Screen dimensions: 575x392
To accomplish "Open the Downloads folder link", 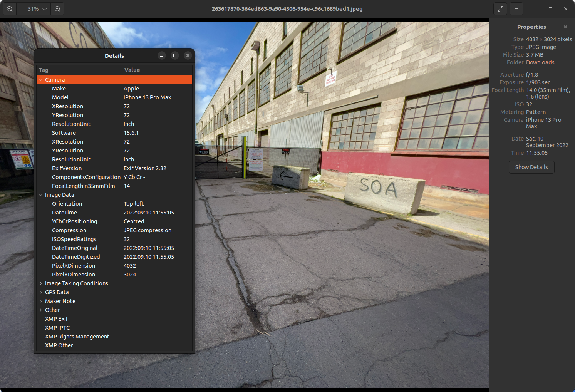I will click(x=540, y=62).
